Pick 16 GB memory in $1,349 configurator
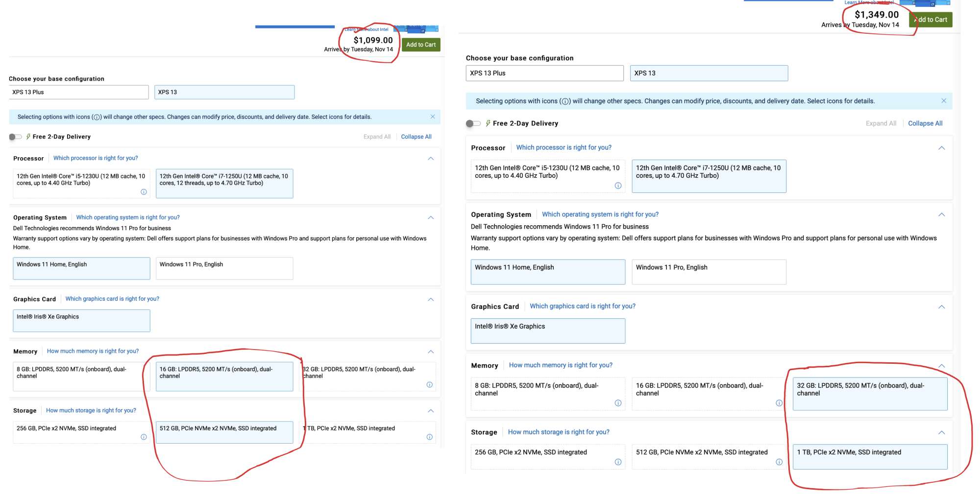Viewport: 980px width, 496px height. click(709, 394)
